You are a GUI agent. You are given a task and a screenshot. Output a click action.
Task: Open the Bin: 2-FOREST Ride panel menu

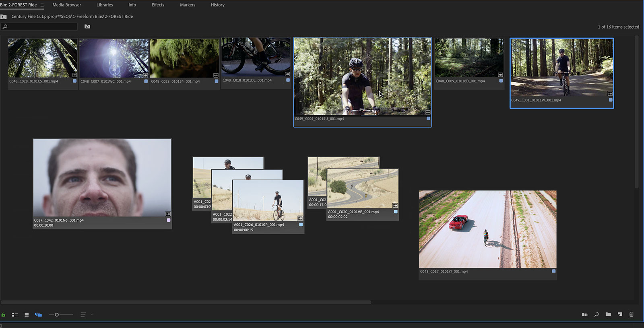pyautogui.click(x=42, y=5)
